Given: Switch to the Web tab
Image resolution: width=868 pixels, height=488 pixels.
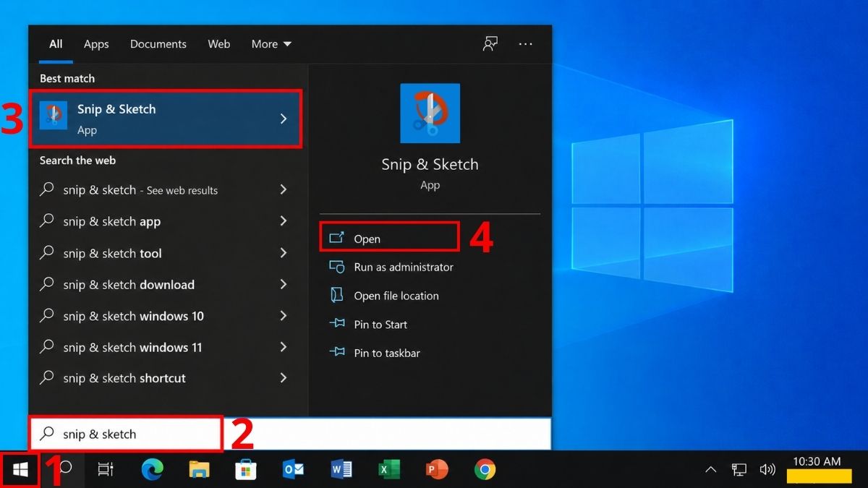Looking at the screenshot, I should click(219, 44).
